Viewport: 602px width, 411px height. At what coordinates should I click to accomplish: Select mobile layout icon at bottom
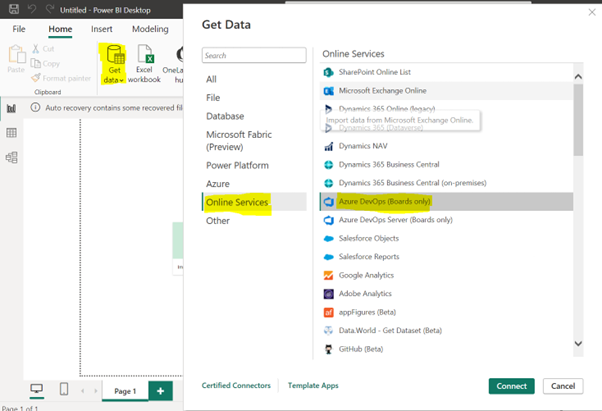click(x=64, y=389)
